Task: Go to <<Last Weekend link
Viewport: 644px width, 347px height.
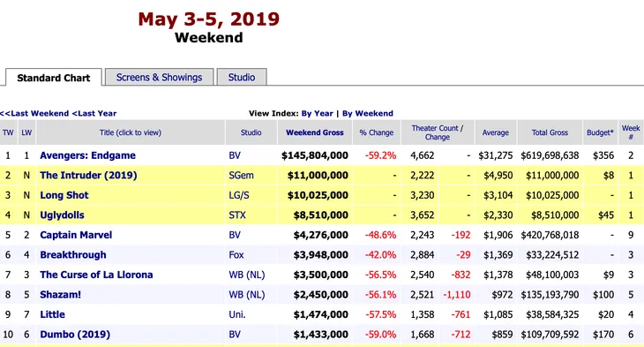Action: pos(34,114)
